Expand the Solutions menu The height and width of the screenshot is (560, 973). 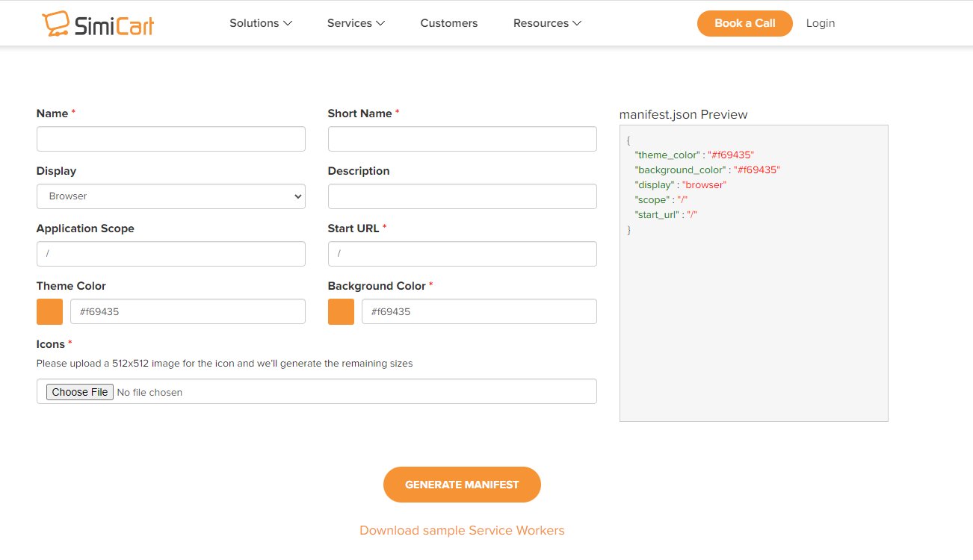(260, 23)
